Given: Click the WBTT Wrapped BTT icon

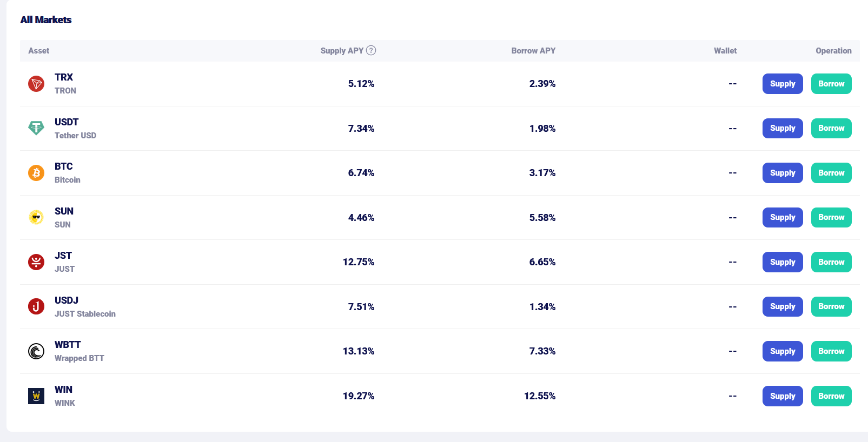Looking at the screenshot, I should pyautogui.click(x=36, y=351).
